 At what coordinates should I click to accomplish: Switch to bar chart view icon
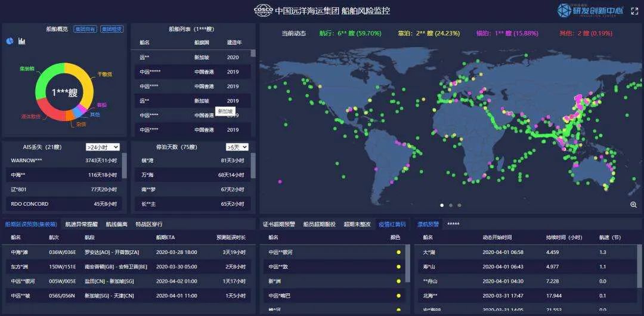click(x=22, y=41)
